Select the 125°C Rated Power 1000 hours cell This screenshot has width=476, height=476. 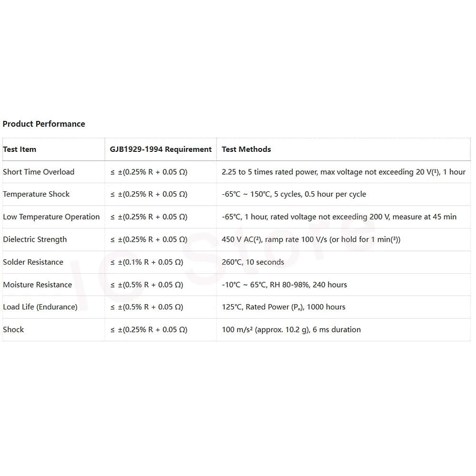[284, 307]
